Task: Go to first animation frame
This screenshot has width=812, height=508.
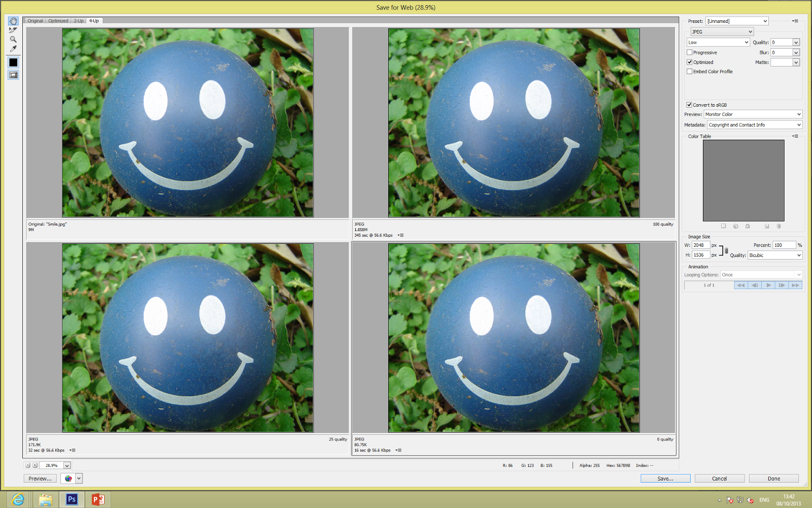Action: point(741,285)
